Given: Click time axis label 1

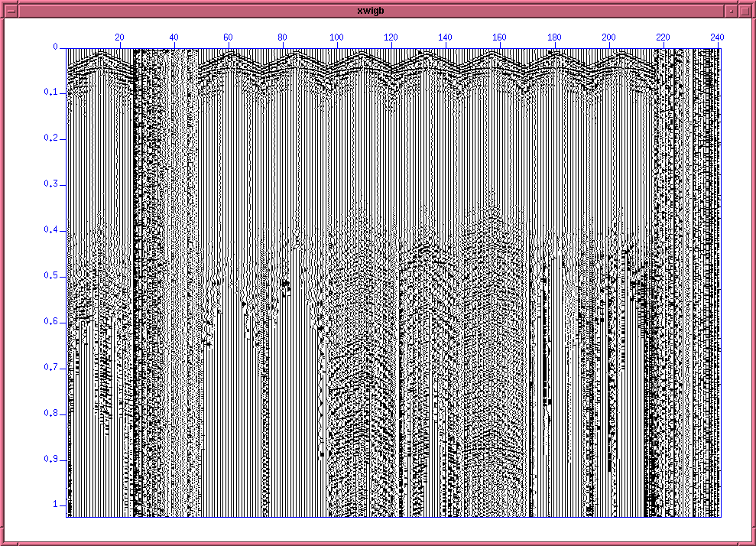Looking at the screenshot, I should tap(55, 505).
